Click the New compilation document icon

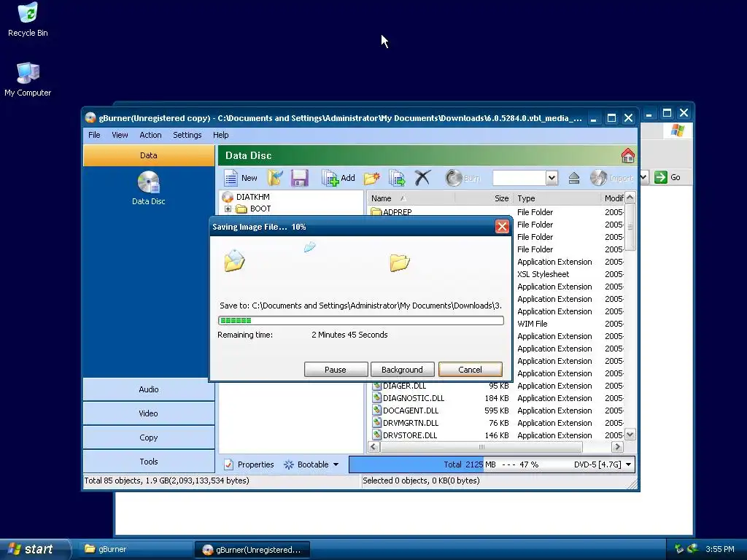point(231,178)
